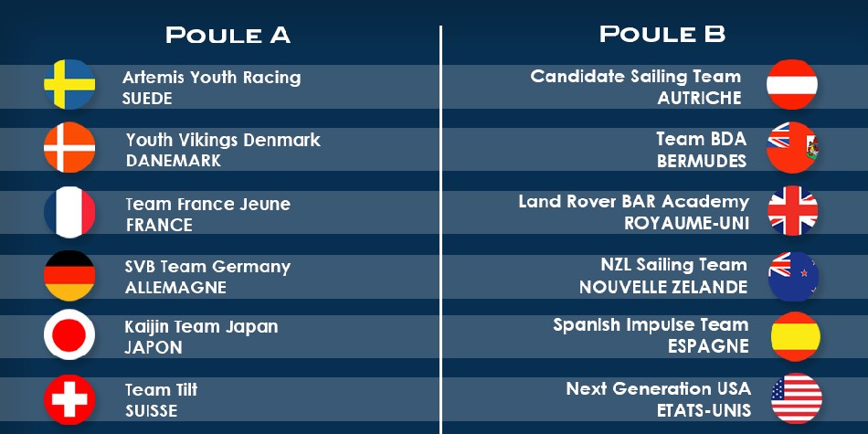
Task: Select the Japan flag circle
Action: tap(69, 334)
